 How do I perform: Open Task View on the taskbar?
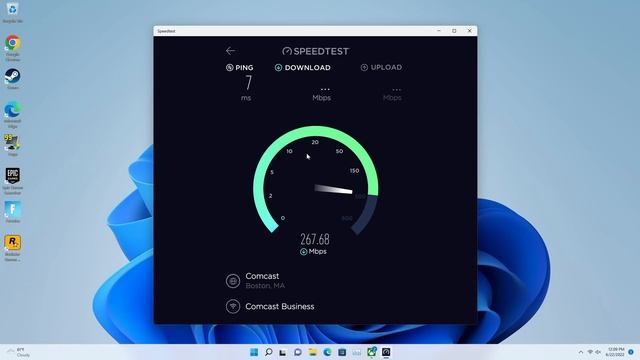[x=283, y=352]
